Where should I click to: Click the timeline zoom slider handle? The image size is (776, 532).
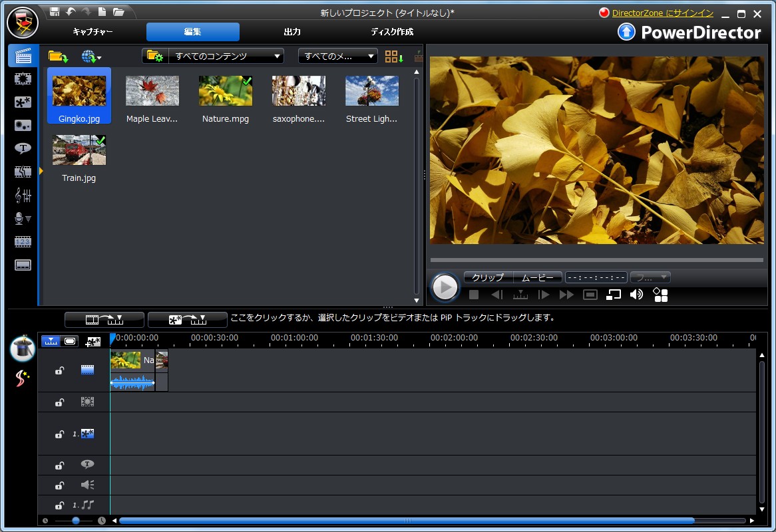coord(76,521)
